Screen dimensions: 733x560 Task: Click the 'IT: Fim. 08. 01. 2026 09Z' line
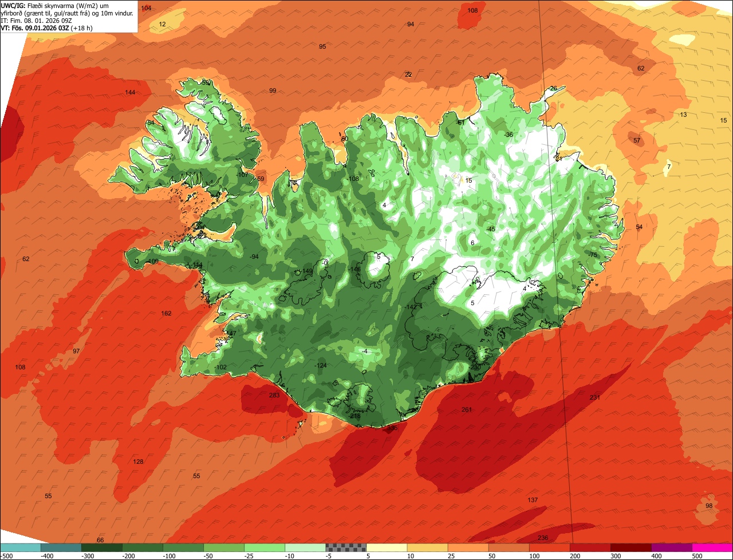click(x=36, y=21)
